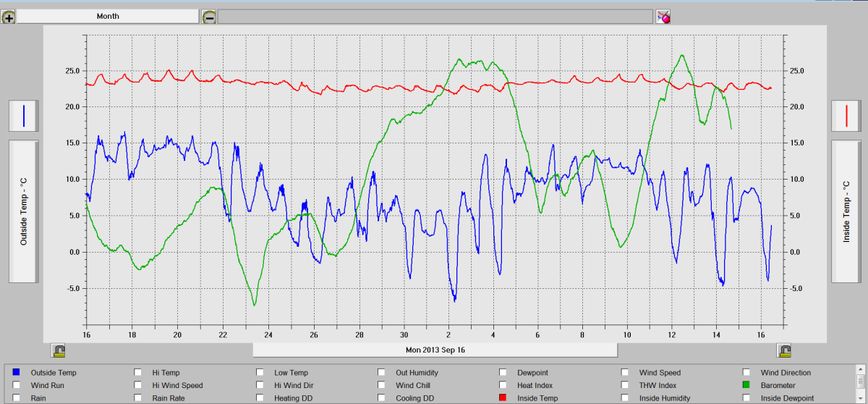Screen dimensions: 868x404
Task: Click the green Barometer color swatch
Action: tap(746, 385)
